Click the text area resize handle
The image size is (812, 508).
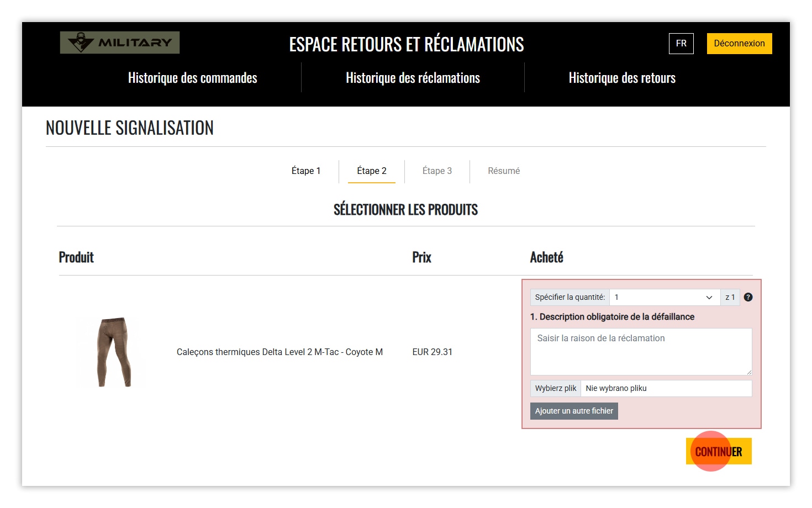(748, 372)
